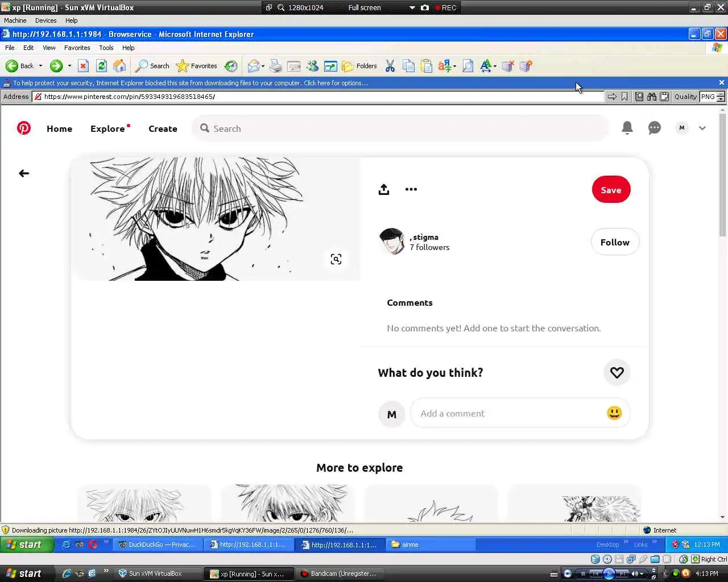This screenshot has width=728, height=582.
Task: Open Pinterest notifications bell
Action: tap(627, 128)
